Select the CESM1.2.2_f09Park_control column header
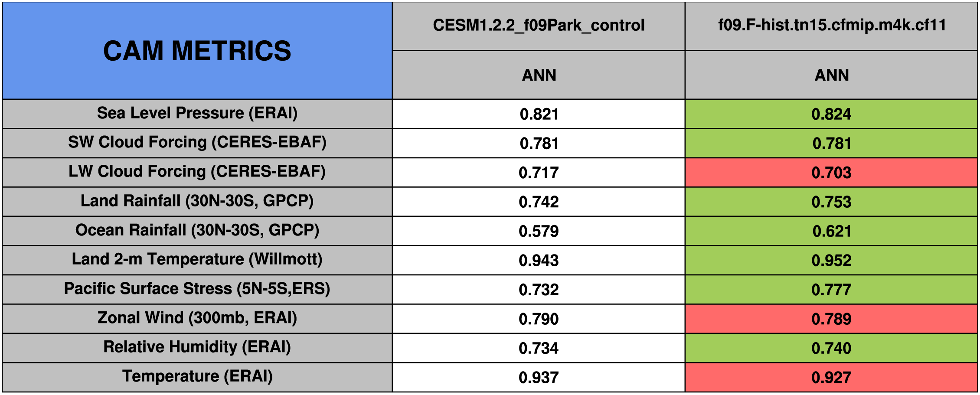 tap(539, 26)
